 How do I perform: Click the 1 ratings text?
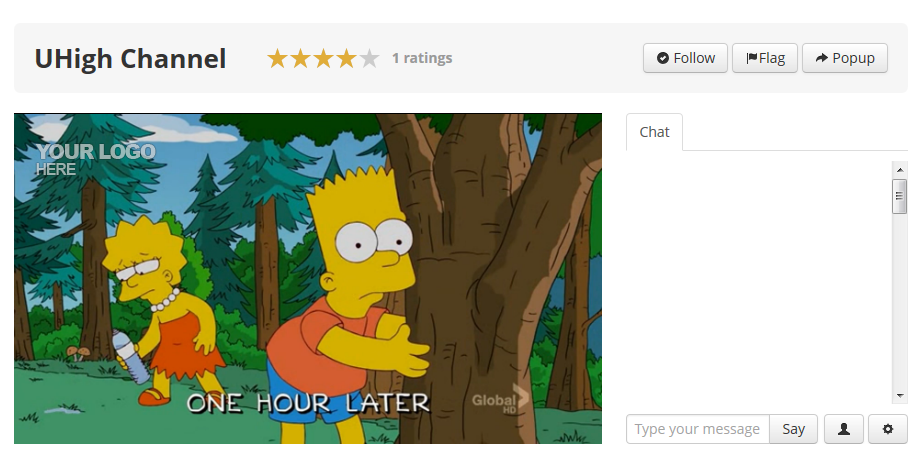[422, 58]
